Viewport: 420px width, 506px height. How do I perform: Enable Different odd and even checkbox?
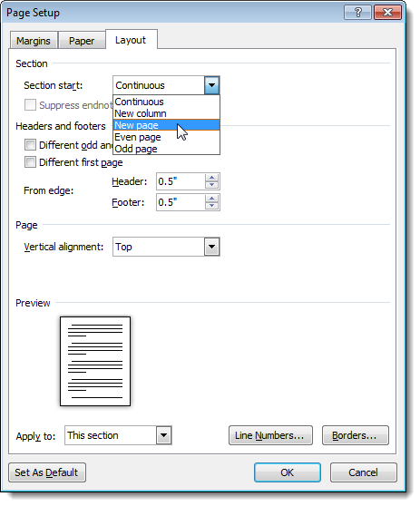point(30,145)
